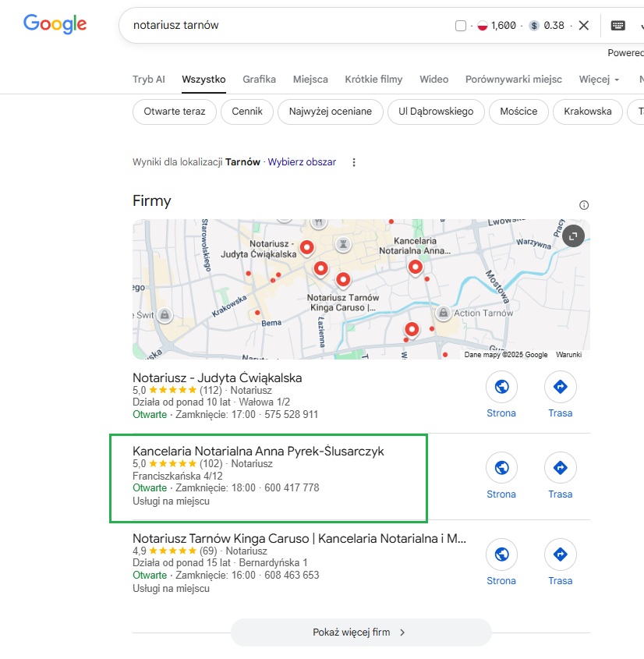Clear the search box with X icon
The height and width of the screenshot is (659, 644).
tap(583, 25)
